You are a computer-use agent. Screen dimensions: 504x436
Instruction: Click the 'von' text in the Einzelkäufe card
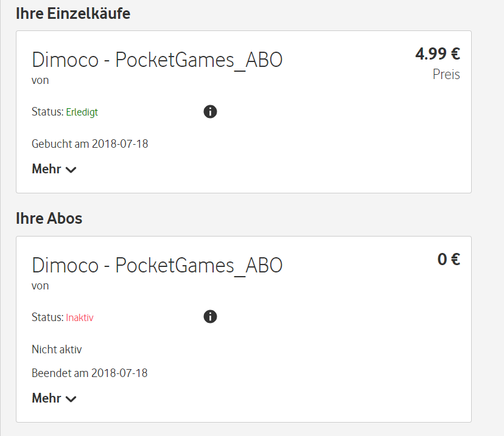40,80
